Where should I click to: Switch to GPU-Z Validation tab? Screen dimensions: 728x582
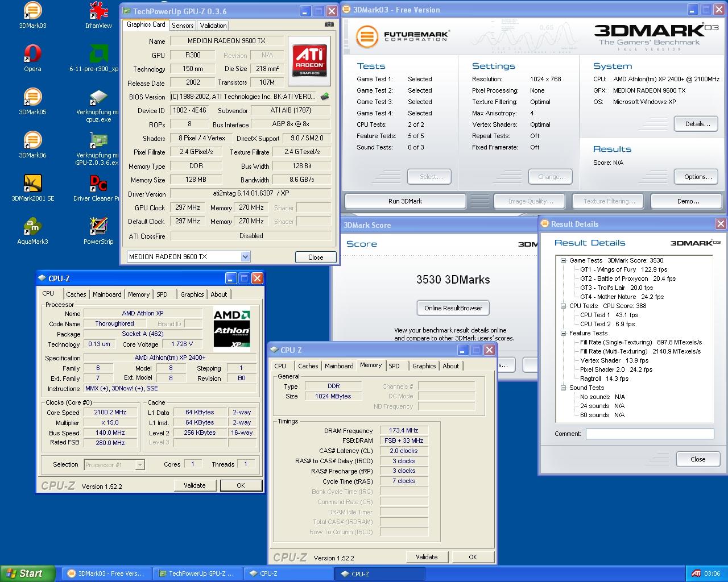[x=213, y=26]
